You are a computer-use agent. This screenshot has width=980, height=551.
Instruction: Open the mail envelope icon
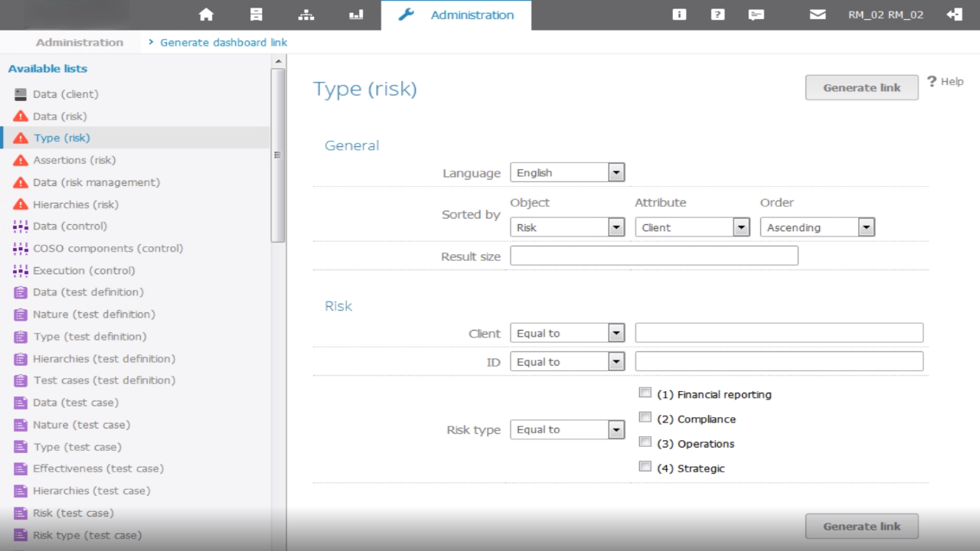[x=818, y=15]
